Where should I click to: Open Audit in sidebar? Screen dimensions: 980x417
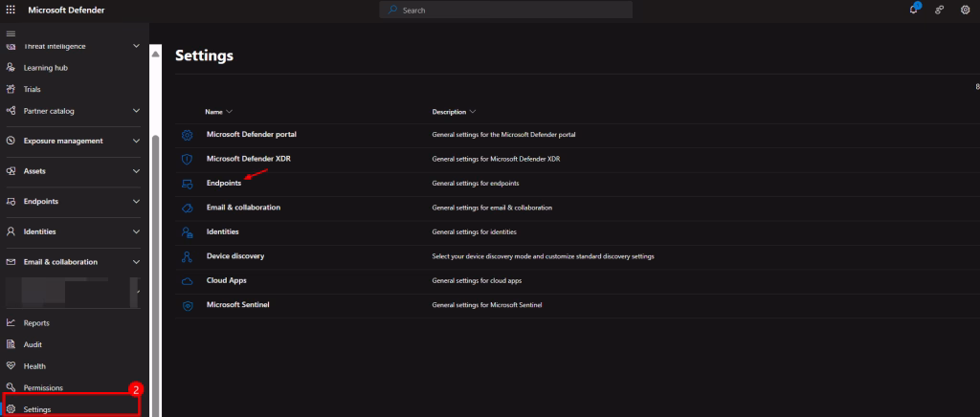tap(33, 344)
